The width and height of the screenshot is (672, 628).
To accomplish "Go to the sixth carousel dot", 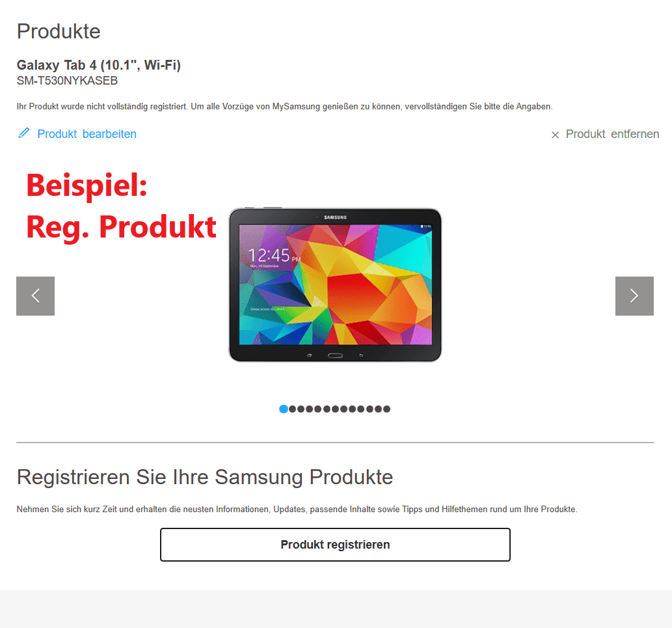I will [x=327, y=409].
